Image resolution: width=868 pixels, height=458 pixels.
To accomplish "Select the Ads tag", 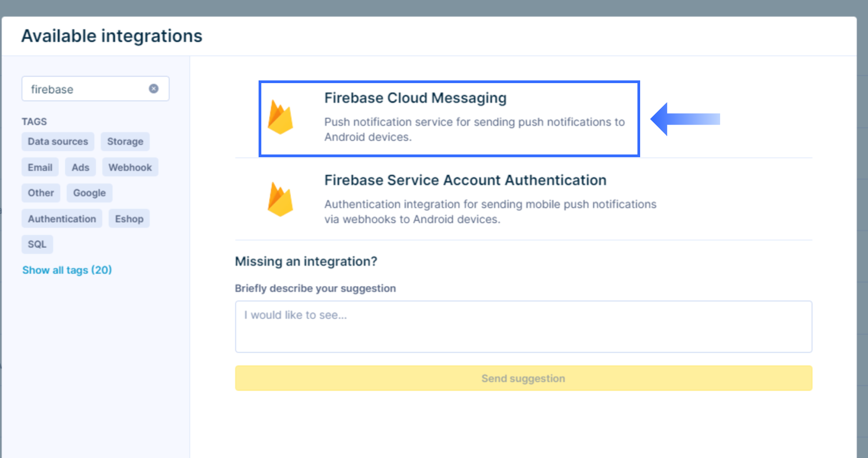I will click(x=80, y=167).
